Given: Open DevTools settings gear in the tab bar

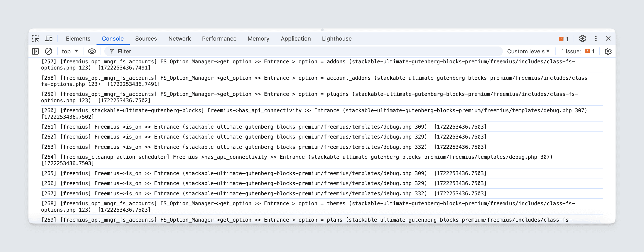Looking at the screenshot, I should tap(583, 38).
